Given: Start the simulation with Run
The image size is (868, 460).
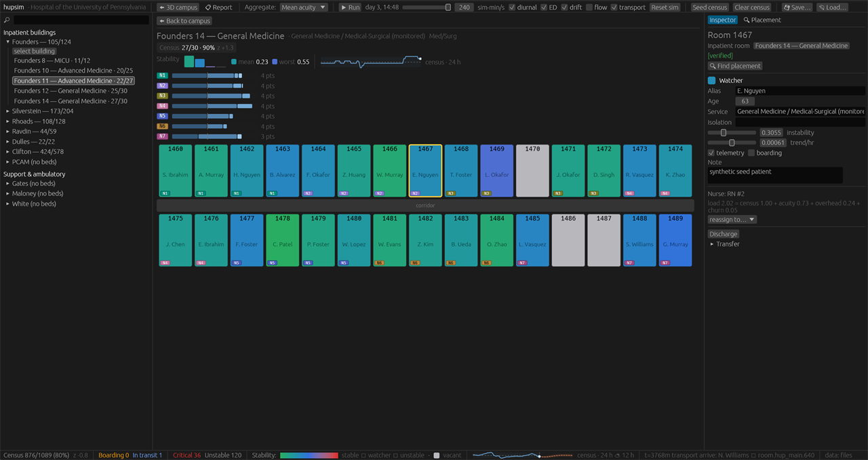Looking at the screenshot, I should pos(350,7).
